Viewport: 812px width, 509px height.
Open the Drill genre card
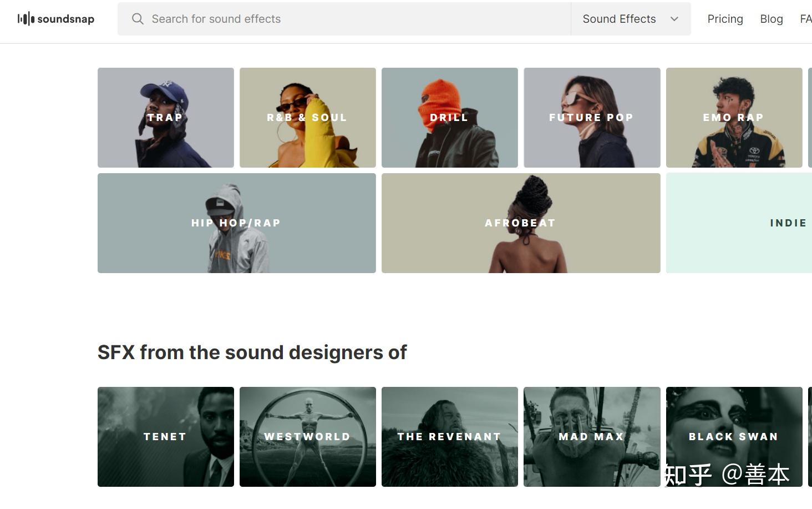pyautogui.click(x=450, y=118)
